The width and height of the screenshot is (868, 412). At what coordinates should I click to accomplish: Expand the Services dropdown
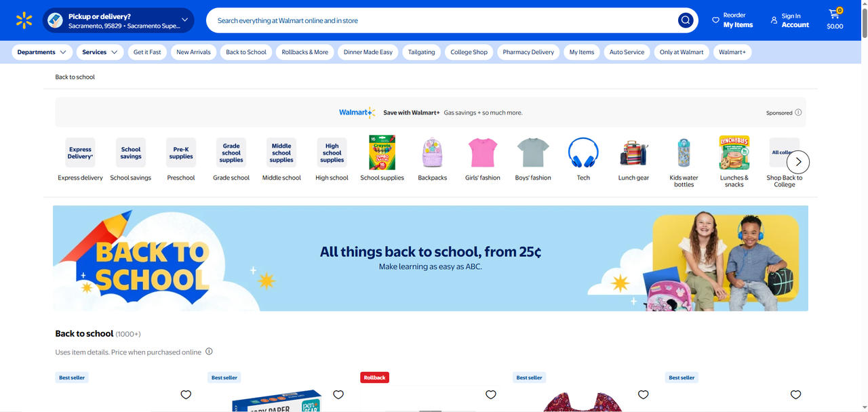point(100,52)
